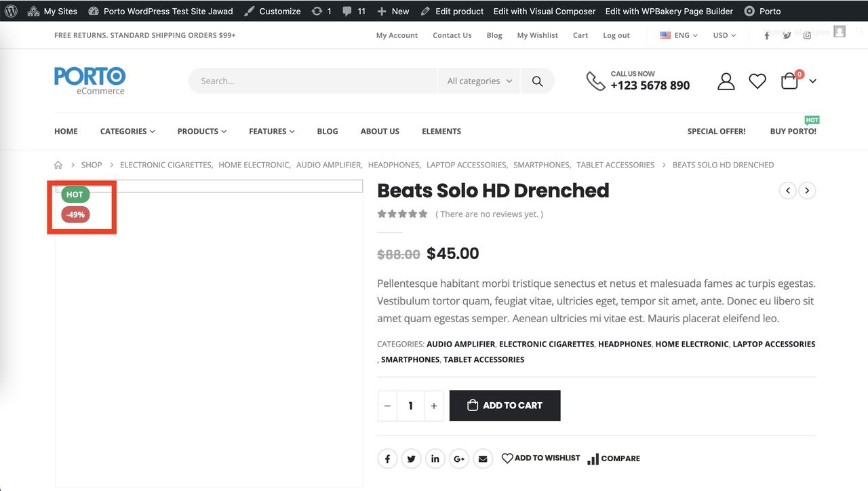
Task: Go to next product arrow
Action: 807,191
